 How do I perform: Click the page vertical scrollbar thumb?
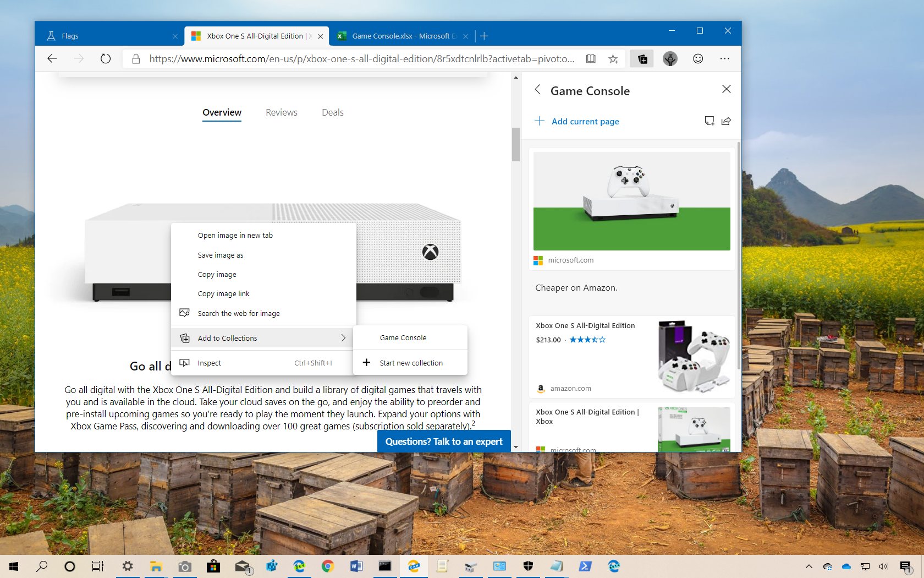pos(515,144)
